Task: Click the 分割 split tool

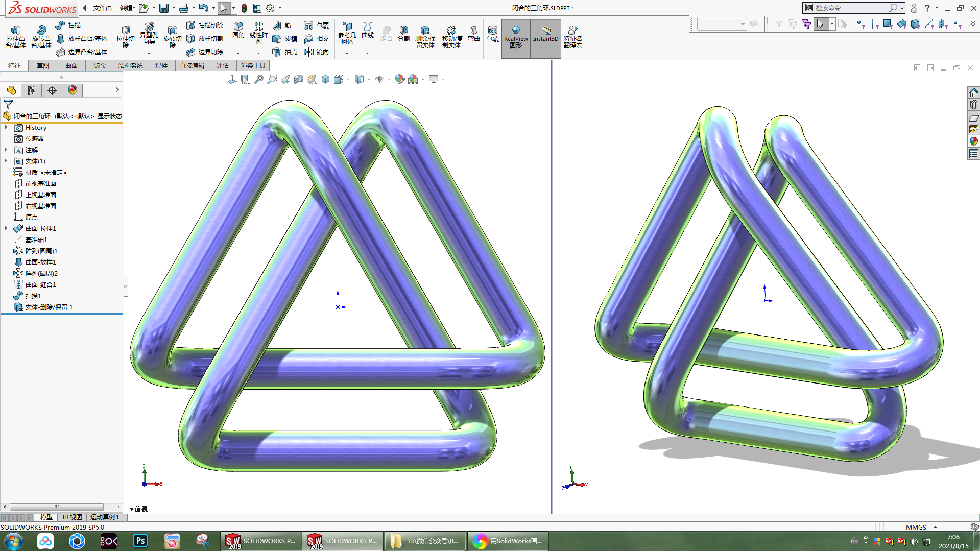Action: click(x=403, y=33)
